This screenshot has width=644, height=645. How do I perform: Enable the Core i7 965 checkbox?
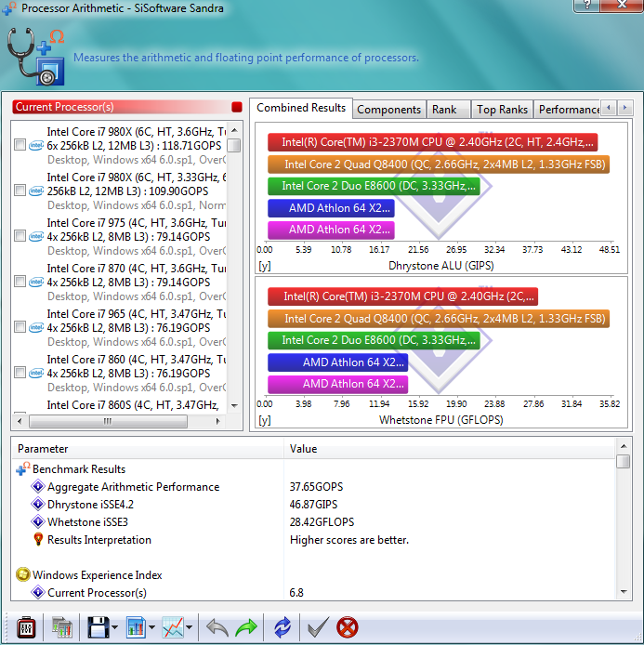click(20, 327)
